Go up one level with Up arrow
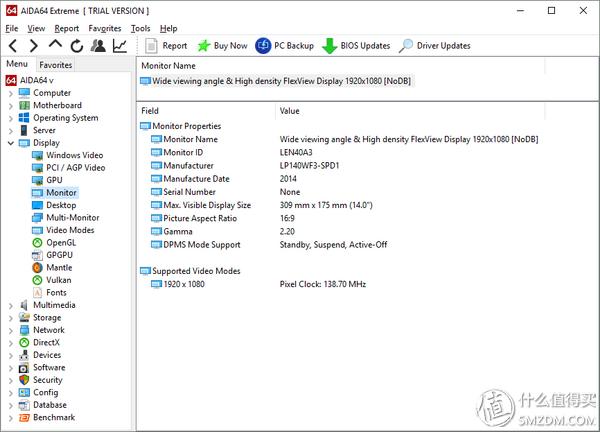Screen dimensions: 600x432 pos(56,46)
